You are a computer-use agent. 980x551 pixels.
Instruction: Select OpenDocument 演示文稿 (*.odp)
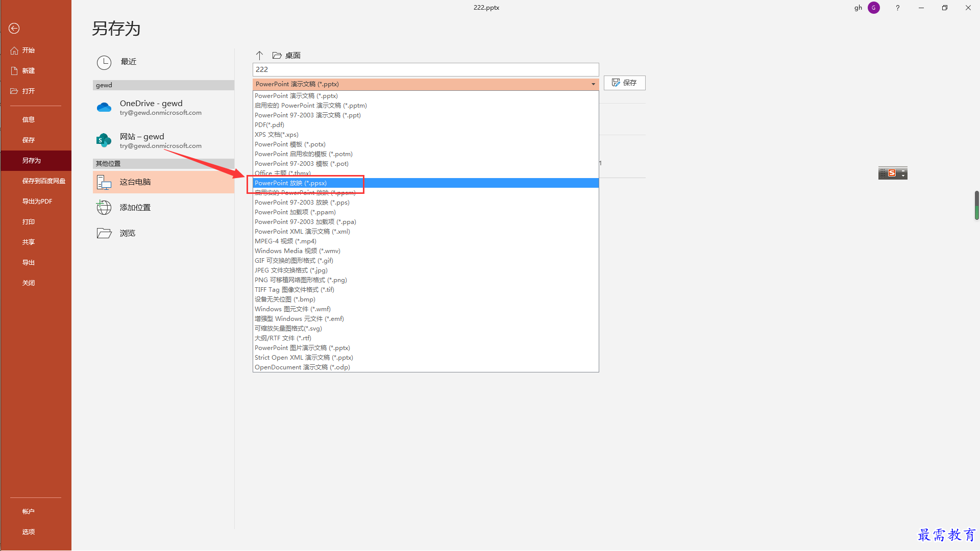coord(426,367)
